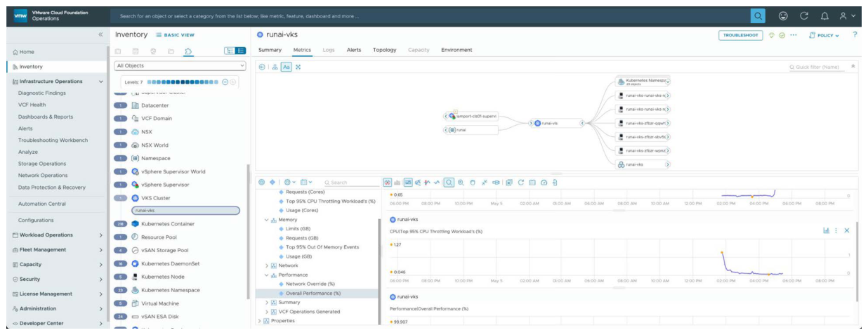Click the refresh icon in the top bar

tap(804, 15)
